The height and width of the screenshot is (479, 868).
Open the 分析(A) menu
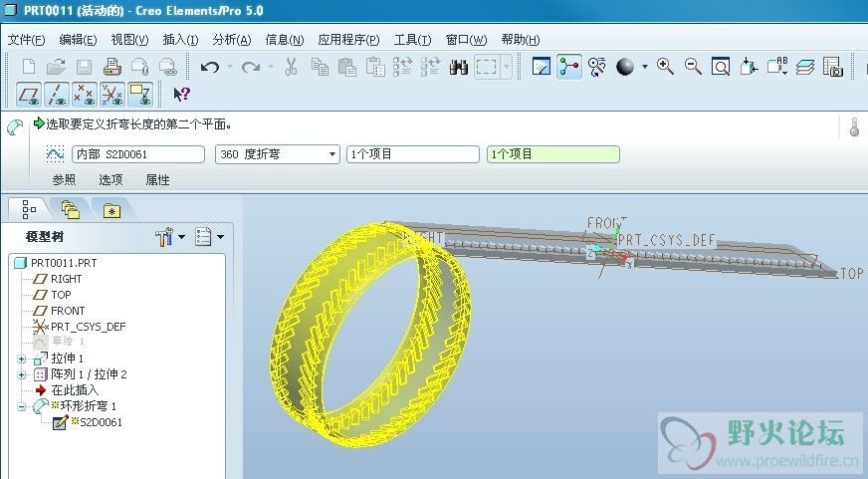tap(232, 40)
